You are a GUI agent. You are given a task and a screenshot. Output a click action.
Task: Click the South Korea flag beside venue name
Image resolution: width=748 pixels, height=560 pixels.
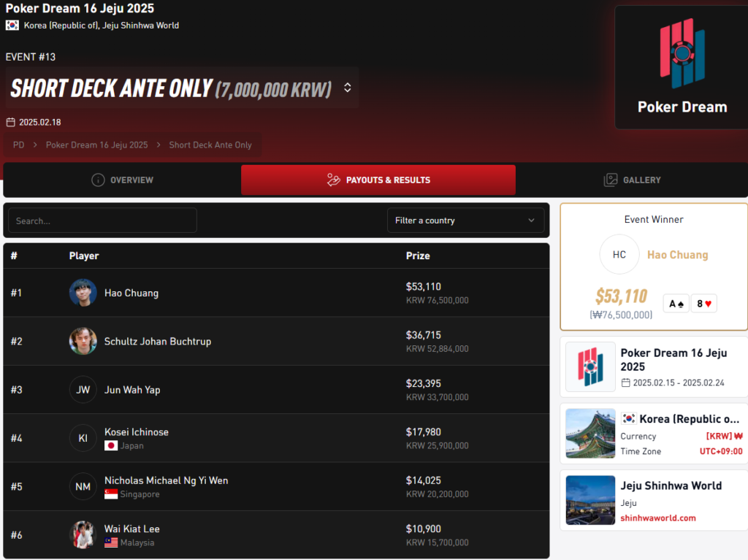pyautogui.click(x=12, y=26)
